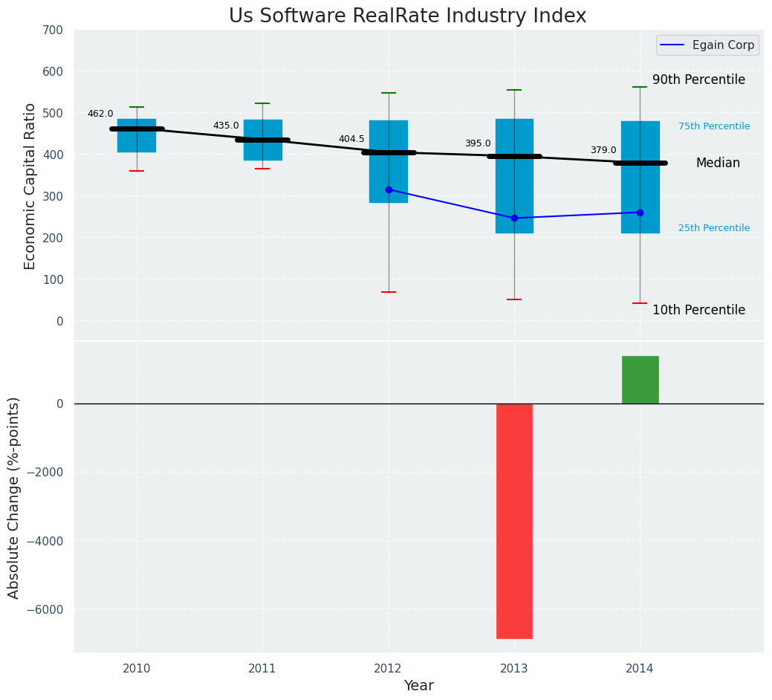
Task: Select Egain Corp's 2013 data point
Action: click(514, 218)
